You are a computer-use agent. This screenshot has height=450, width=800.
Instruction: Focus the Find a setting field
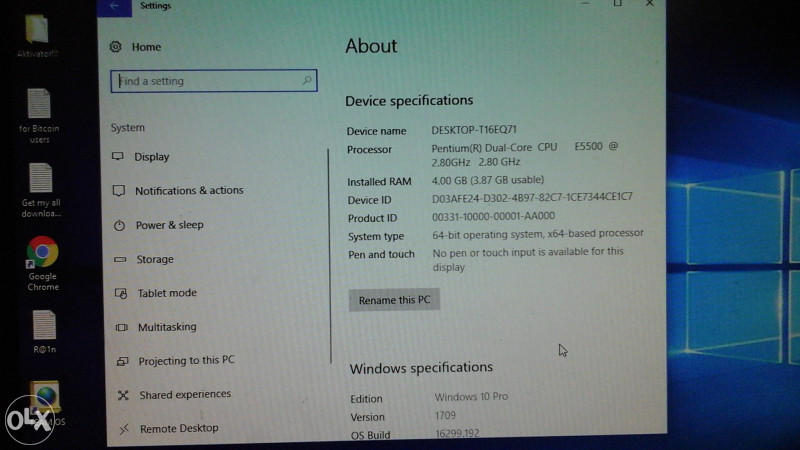[x=214, y=81]
